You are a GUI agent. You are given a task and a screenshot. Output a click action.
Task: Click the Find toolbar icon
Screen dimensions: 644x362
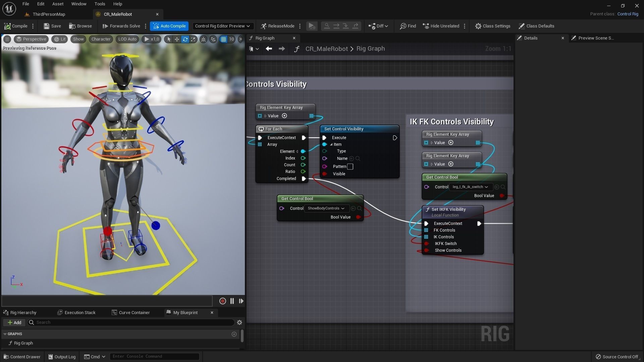tap(408, 26)
